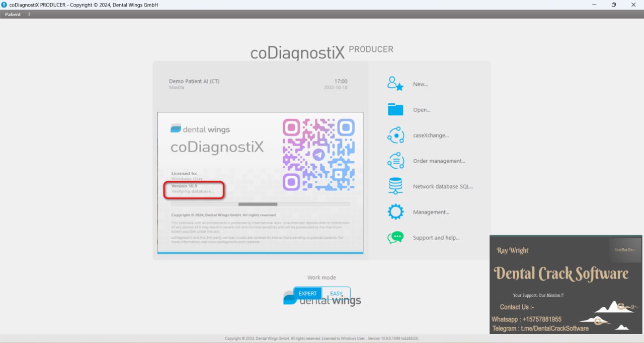This screenshot has width=644, height=343.
Task: Open the Patient menu
Action: [x=13, y=15]
